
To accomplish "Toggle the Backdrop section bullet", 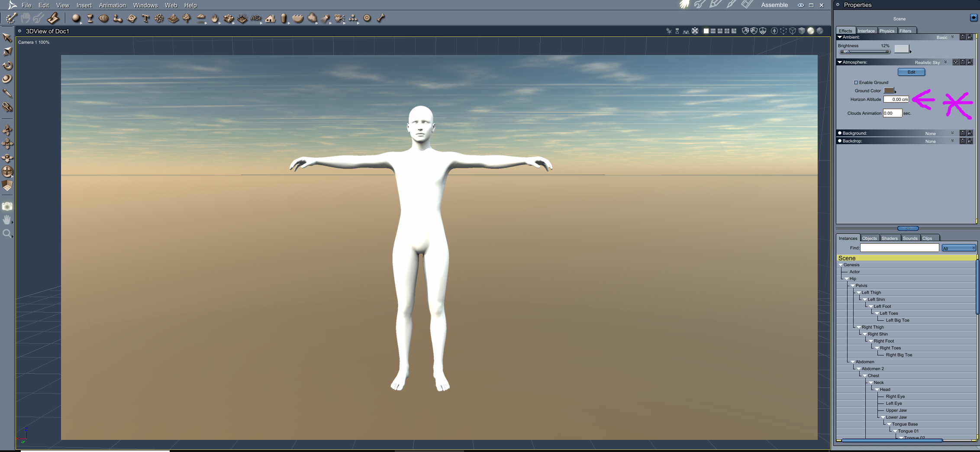I will [x=840, y=141].
